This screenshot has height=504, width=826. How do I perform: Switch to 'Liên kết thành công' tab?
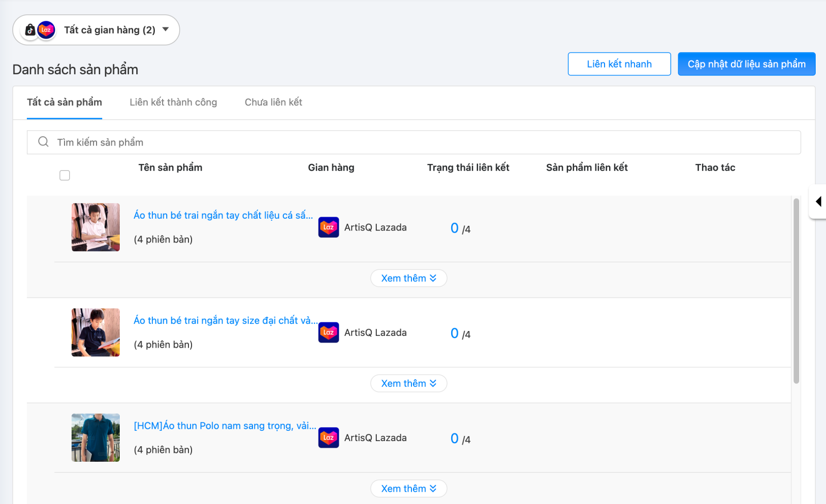click(173, 102)
